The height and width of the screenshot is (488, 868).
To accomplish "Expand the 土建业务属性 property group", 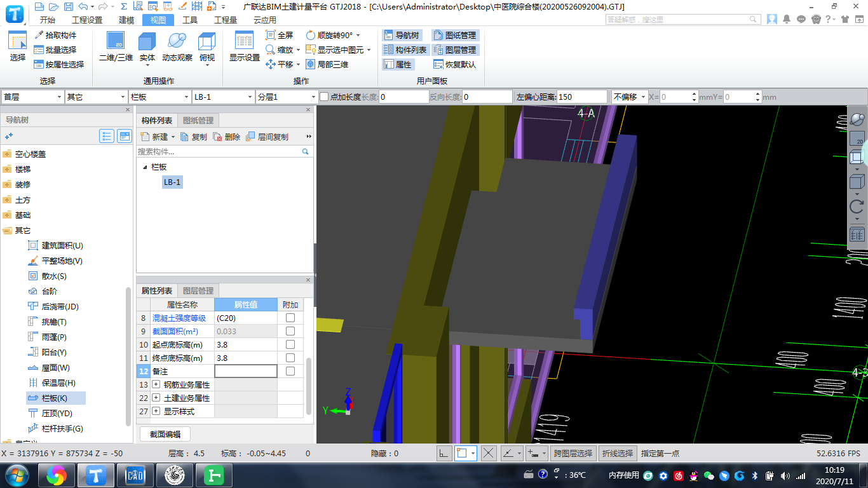I will pyautogui.click(x=156, y=398).
